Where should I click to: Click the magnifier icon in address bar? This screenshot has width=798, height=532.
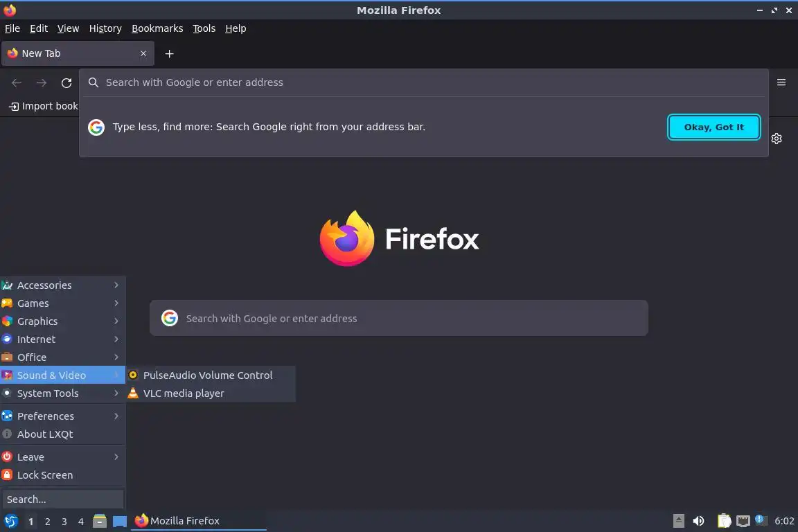pyautogui.click(x=93, y=82)
